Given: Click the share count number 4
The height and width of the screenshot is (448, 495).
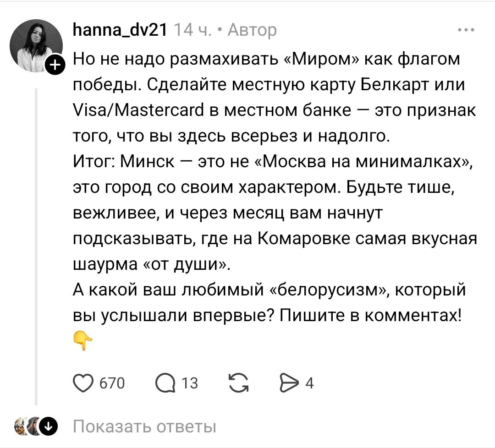Looking at the screenshot, I should pyautogui.click(x=309, y=383).
